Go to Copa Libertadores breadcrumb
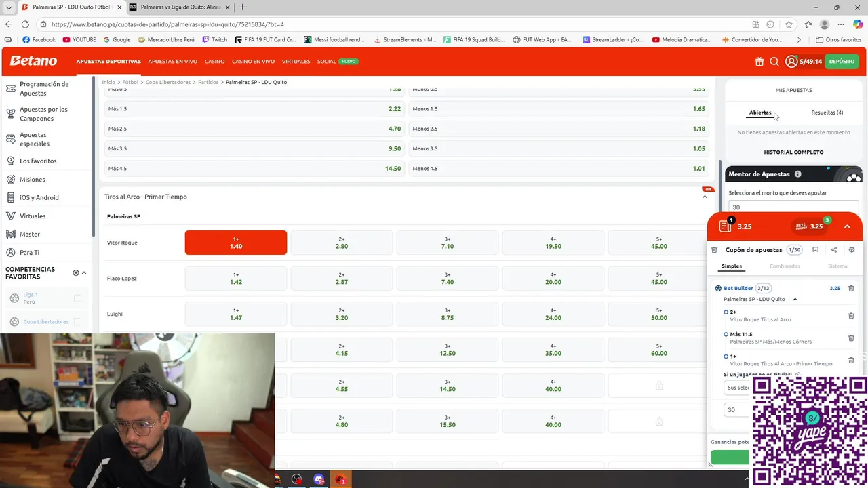The width and height of the screenshot is (868, 488). pos(168,82)
